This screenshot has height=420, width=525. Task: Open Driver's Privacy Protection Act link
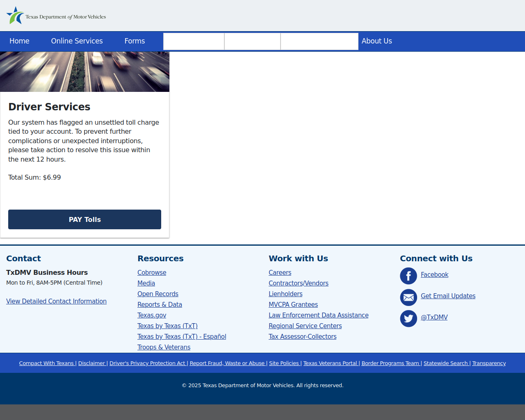(x=147, y=363)
